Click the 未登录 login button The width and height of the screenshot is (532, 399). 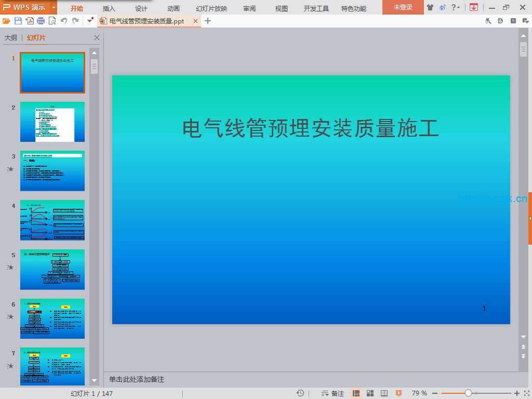pyautogui.click(x=403, y=7)
